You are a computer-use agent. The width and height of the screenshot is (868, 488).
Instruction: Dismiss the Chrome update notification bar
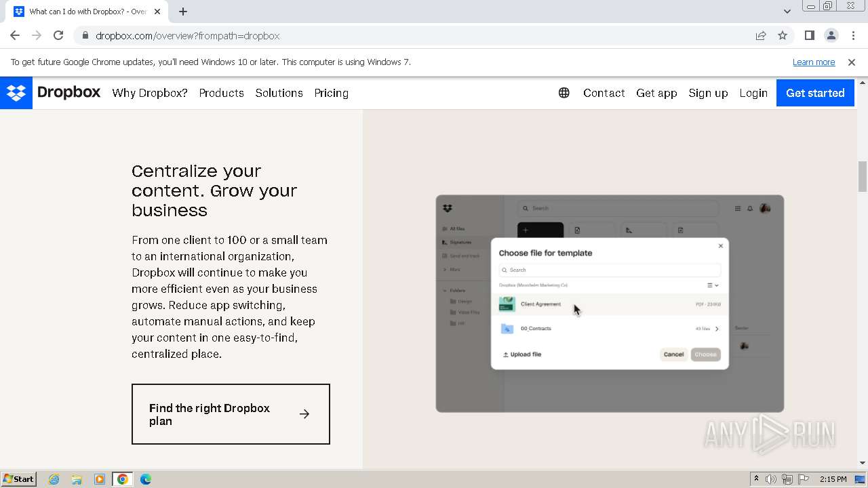click(x=852, y=62)
